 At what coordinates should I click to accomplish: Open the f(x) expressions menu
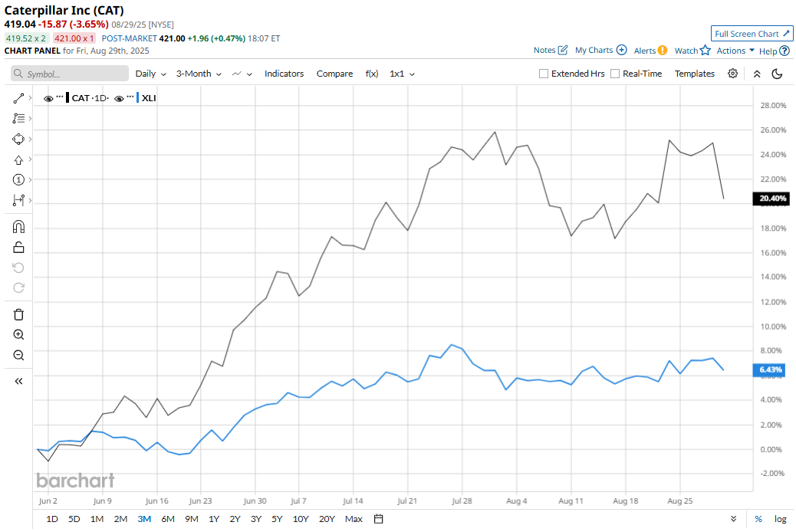point(372,74)
